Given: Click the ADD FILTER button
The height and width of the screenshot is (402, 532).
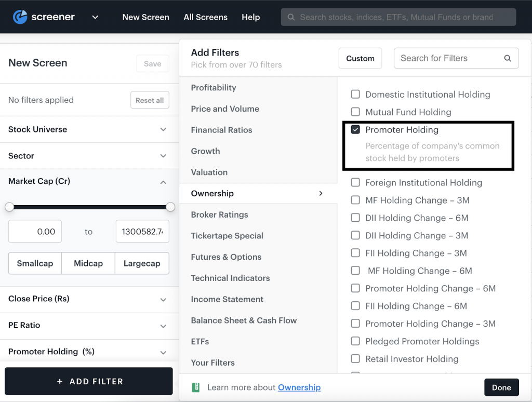Looking at the screenshot, I should coord(89,381).
